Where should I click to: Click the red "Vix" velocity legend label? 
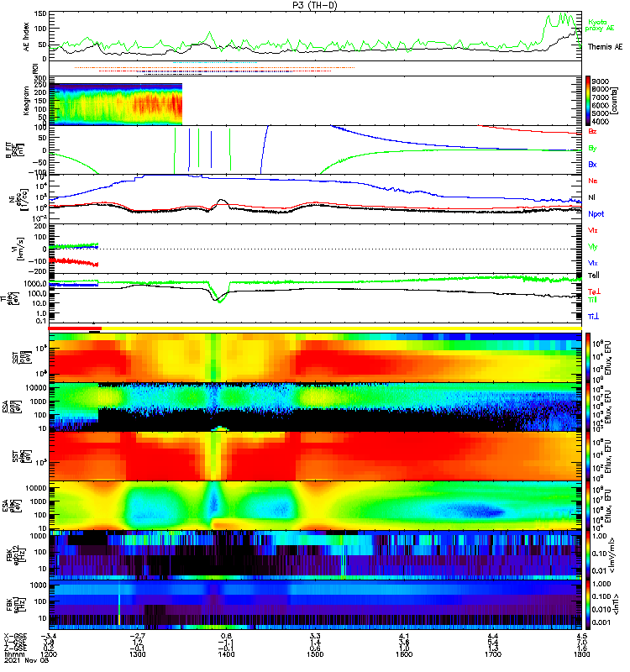[x=593, y=230]
